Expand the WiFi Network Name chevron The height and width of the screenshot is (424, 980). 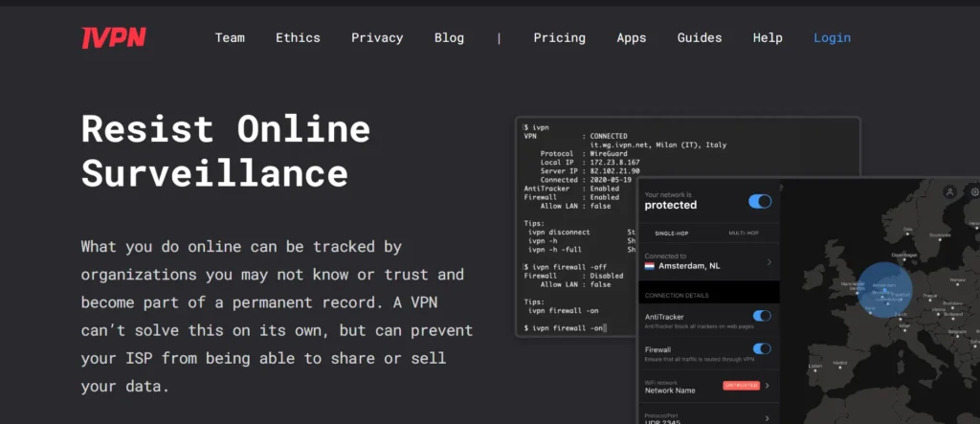[x=768, y=386]
